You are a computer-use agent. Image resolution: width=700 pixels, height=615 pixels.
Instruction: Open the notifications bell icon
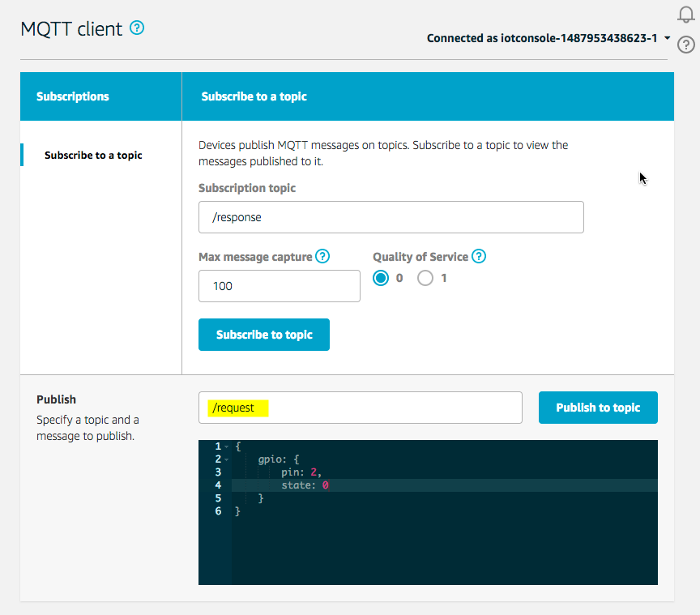pos(685,15)
